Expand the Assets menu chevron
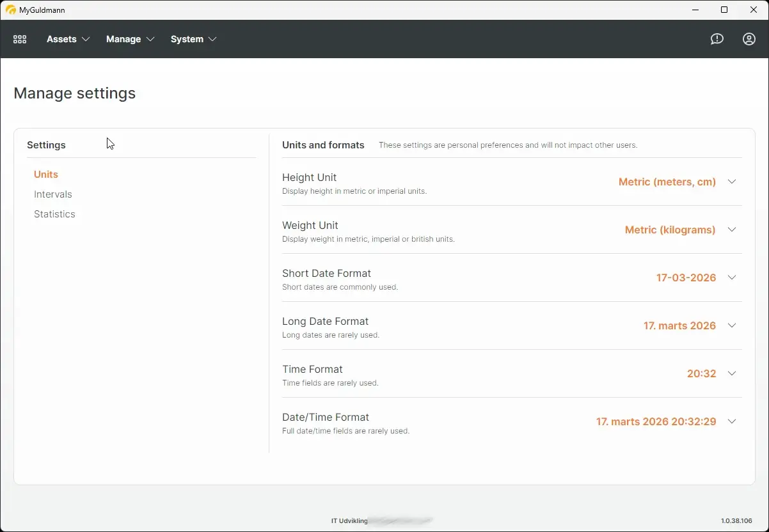 tap(86, 39)
